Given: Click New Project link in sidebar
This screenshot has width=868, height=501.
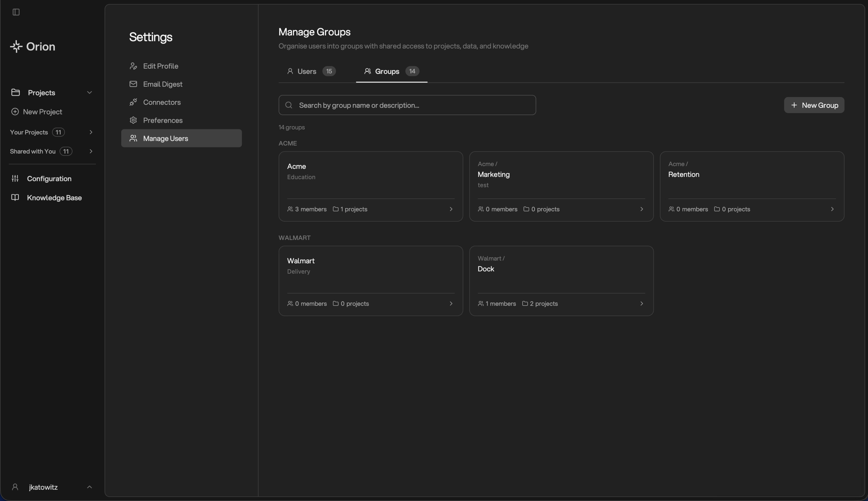Looking at the screenshot, I should pos(42,111).
